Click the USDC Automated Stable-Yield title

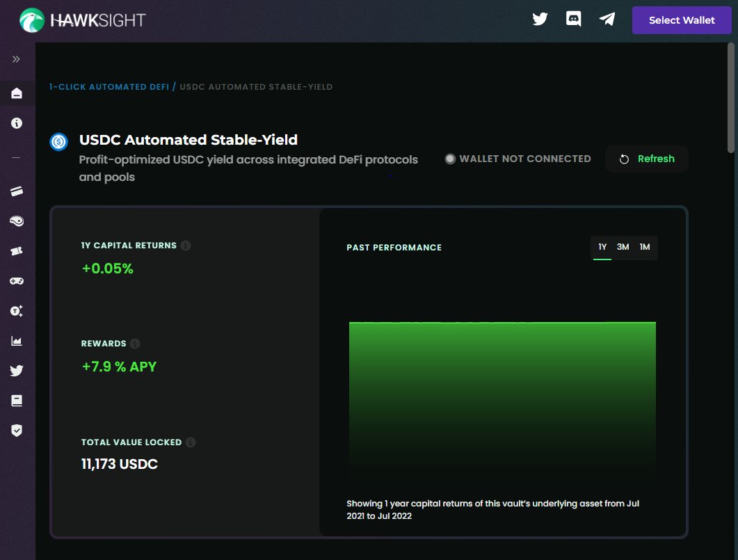(188, 140)
